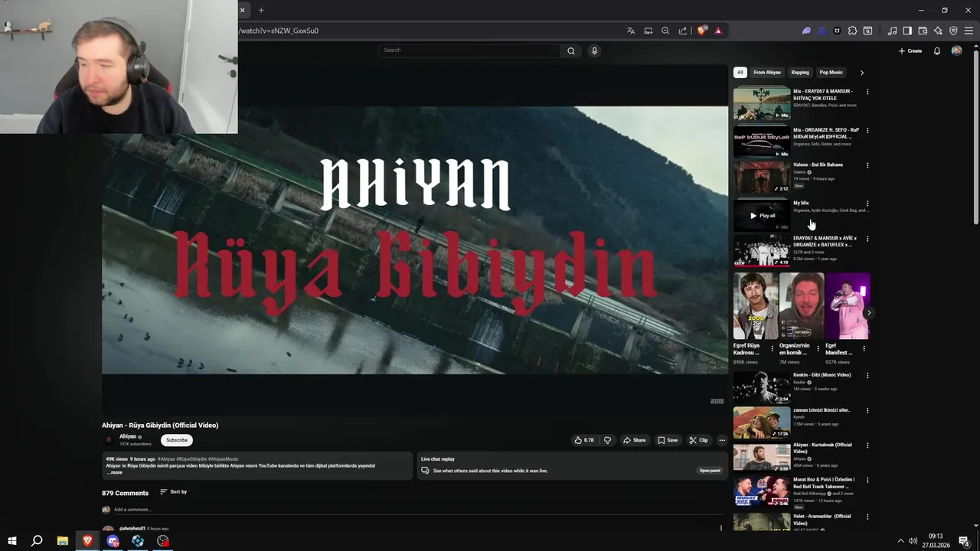Open options for zaman izimizi ikimizi siler video
The height and width of the screenshot is (551, 980).
coord(867,411)
